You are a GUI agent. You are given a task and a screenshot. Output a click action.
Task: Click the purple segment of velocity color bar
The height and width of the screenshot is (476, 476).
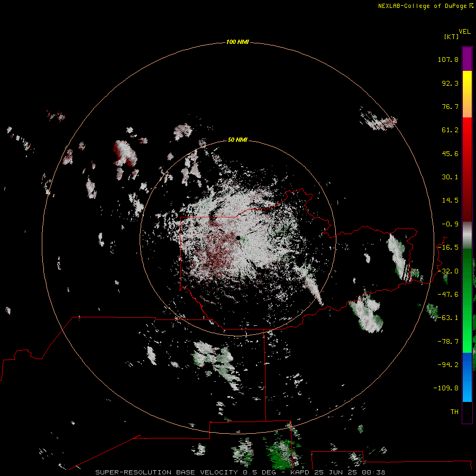(x=467, y=59)
